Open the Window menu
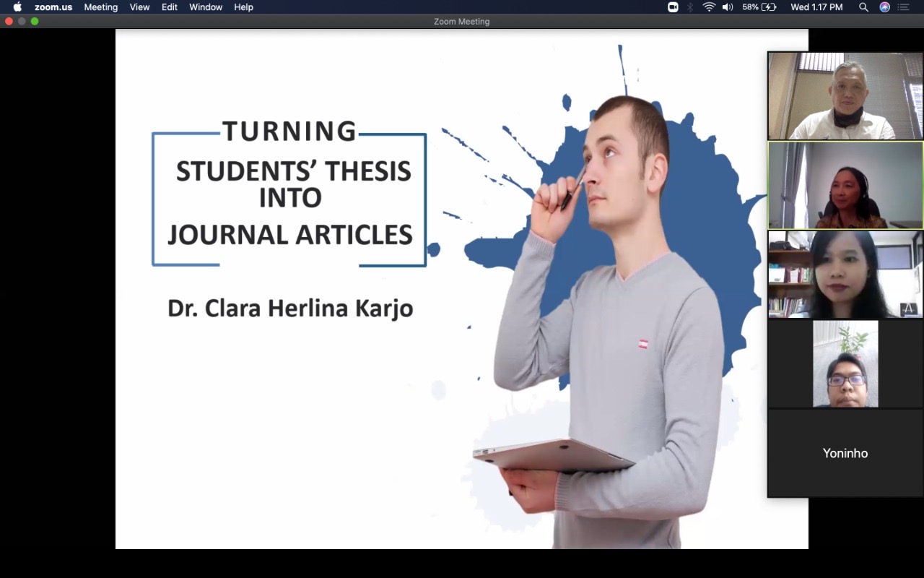This screenshot has width=924, height=578. pyautogui.click(x=206, y=7)
